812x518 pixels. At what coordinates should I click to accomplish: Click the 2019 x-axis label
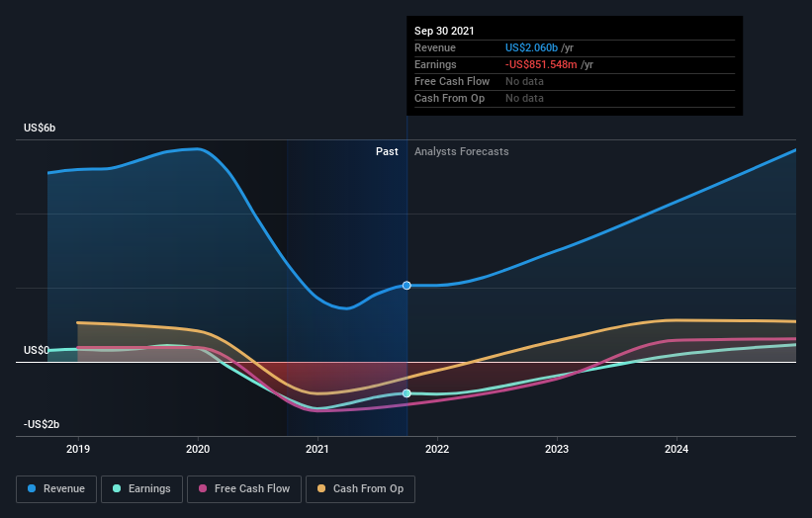[x=78, y=449]
